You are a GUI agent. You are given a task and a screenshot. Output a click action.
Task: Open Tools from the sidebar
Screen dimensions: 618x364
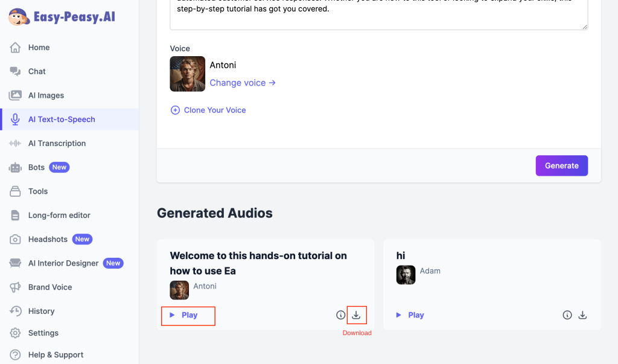coord(37,191)
